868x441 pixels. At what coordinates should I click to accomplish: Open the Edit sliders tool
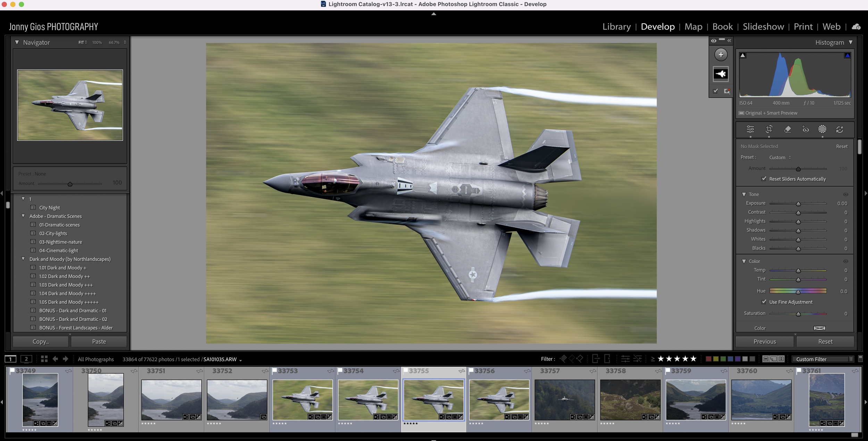750,129
